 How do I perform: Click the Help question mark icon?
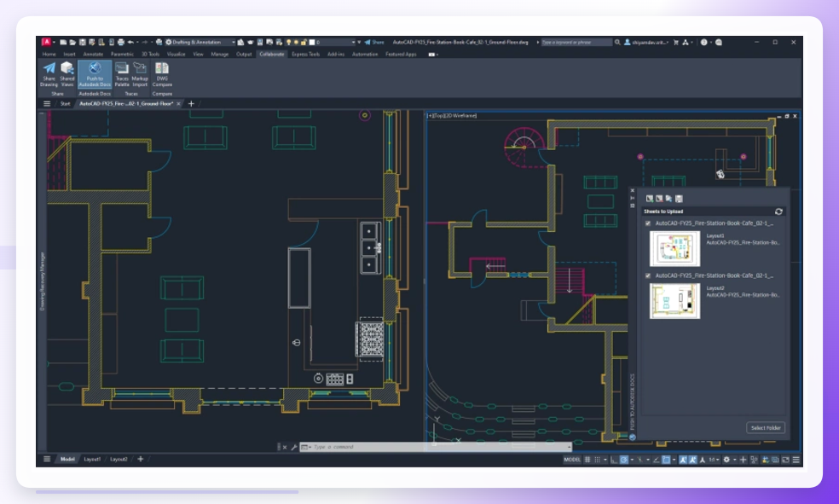click(703, 43)
